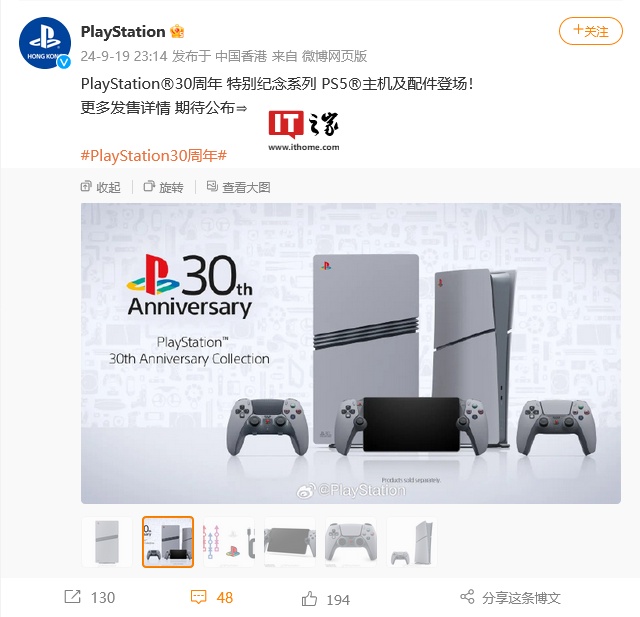Follow the account with +关注 button
Image resolution: width=640 pixels, height=617 pixels.
click(x=591, y=31)
